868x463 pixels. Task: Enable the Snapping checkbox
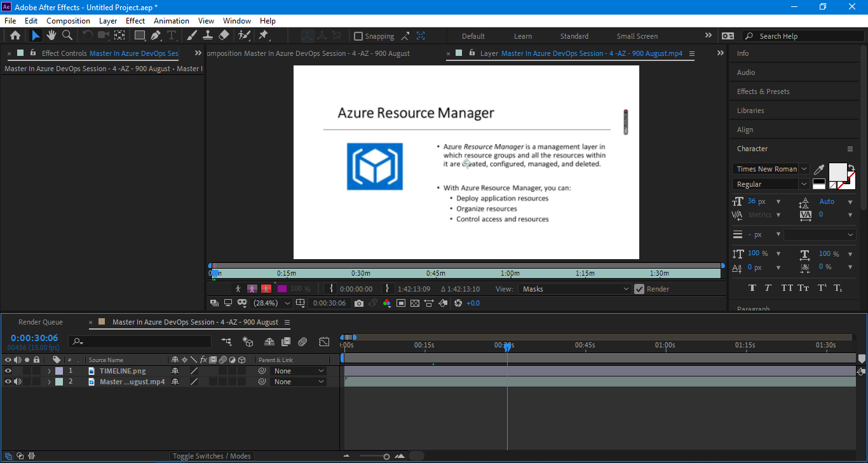pyautogui.click(x=358, y=36)
